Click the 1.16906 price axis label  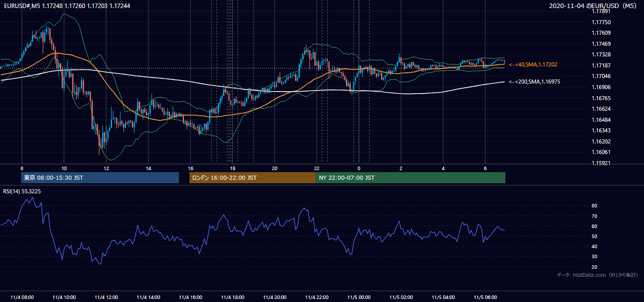602,88
